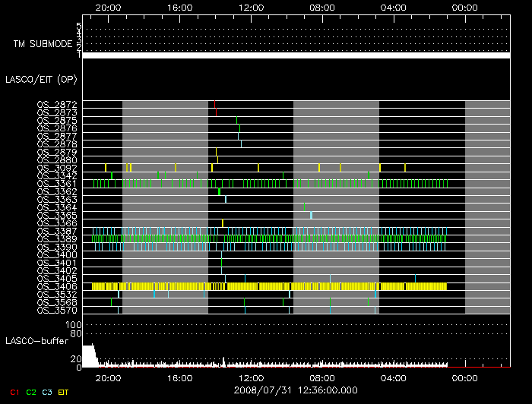532x404 pixels.
Task: Click the 12:00 tick on top axis
Action: 251,8
